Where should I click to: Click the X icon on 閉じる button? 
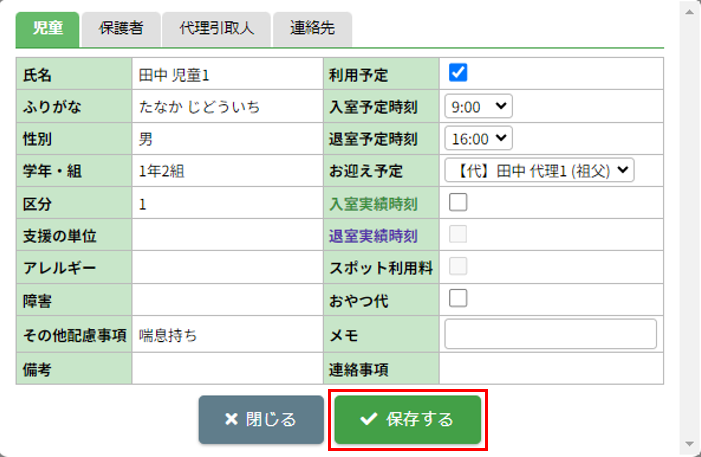231,420
